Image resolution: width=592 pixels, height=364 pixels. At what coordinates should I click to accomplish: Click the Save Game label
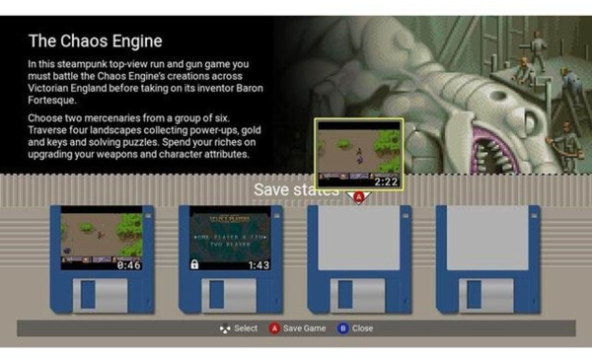(304, 328)
